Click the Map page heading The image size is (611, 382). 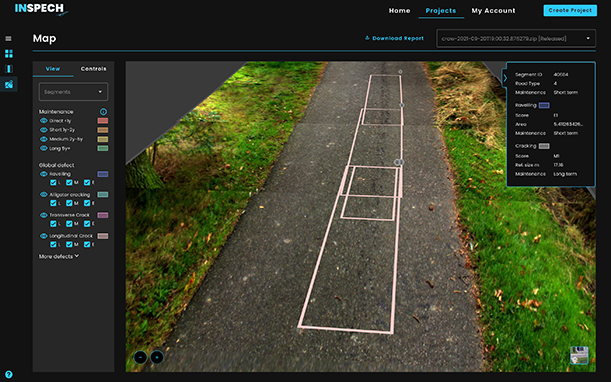tap(44, 38)
